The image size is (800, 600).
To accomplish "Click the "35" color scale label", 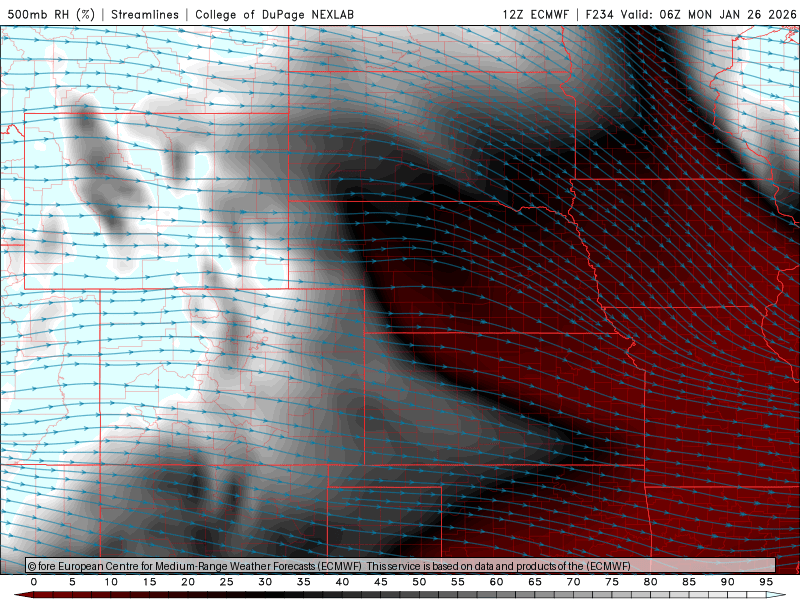I will (304, 582).
